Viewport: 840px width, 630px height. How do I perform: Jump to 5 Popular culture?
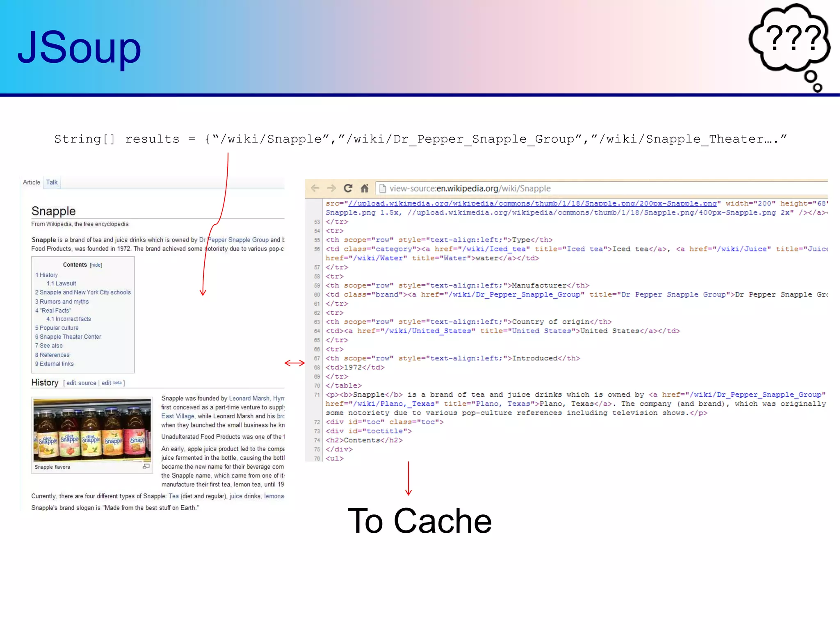pyautogui.click(x=57, y=328)
